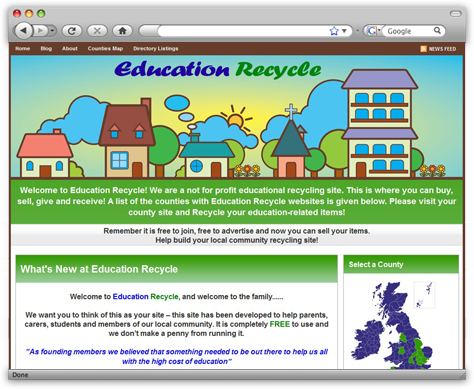474x389 pixels.
Task: Open the Blog menu item
Action: (x=46, y=49)
